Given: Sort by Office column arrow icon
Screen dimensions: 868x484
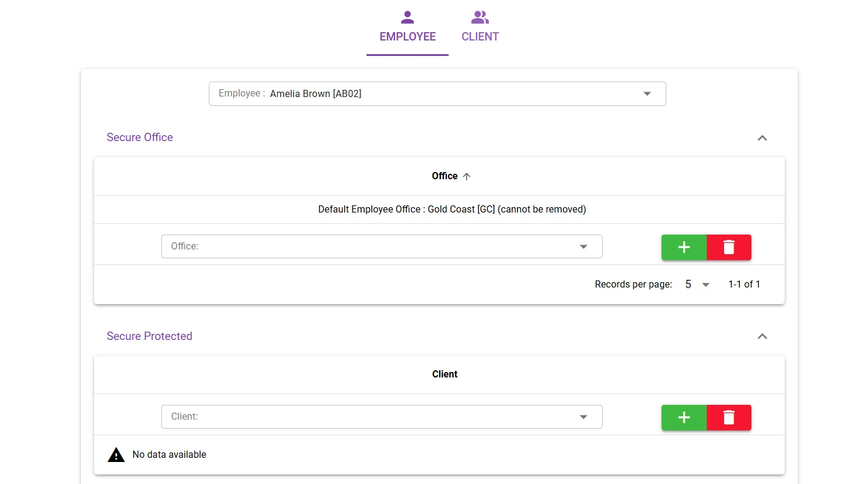Looking at the screenshot, I should coord(467,176).
